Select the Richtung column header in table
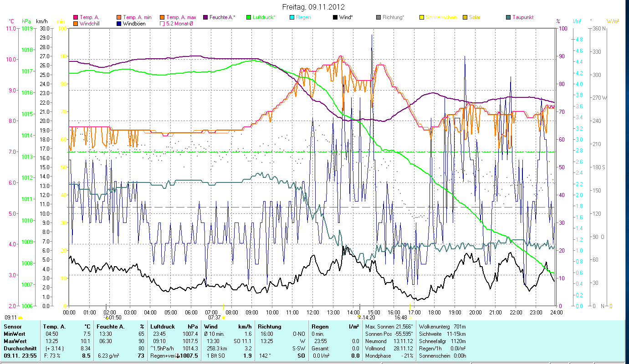 click(x=269, y=327)
